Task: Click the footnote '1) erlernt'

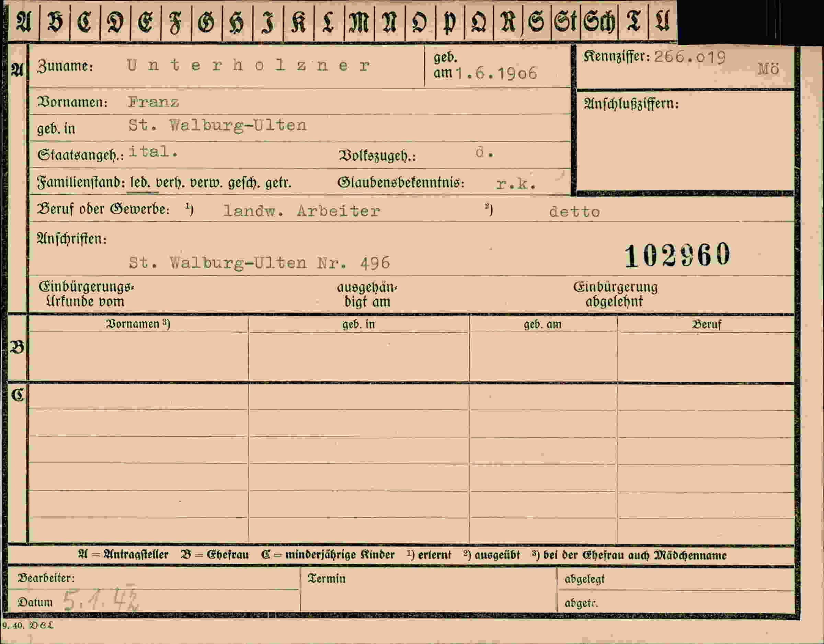Action: click(x=429, y=555)
